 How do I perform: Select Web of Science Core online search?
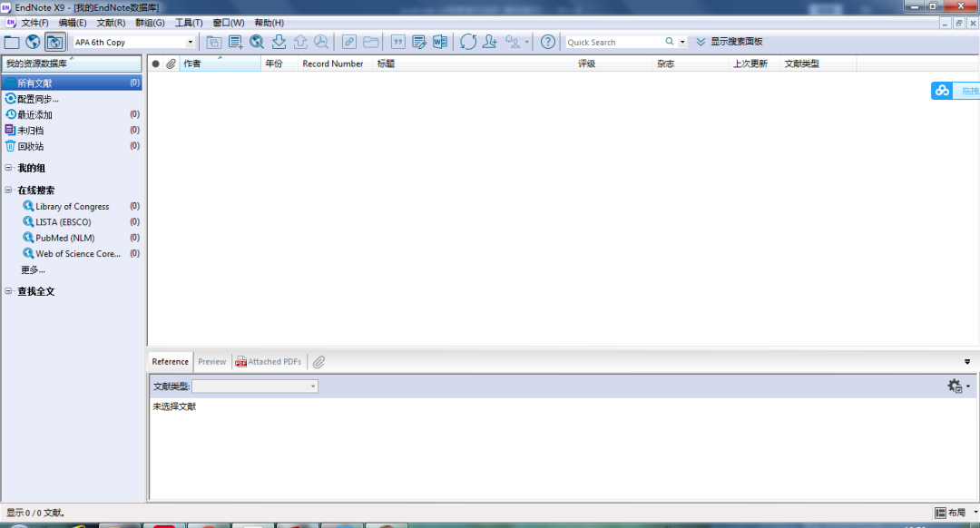[x=80, y=254]
